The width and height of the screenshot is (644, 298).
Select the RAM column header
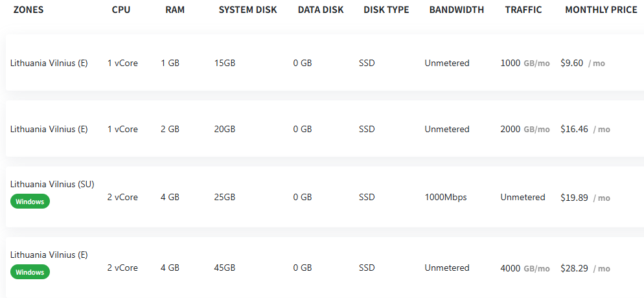coord(175,10)
